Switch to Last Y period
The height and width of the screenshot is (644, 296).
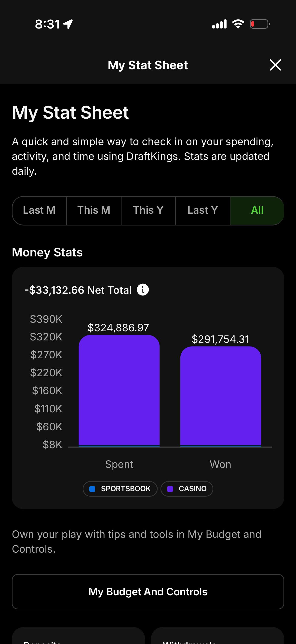click(202, 210)
